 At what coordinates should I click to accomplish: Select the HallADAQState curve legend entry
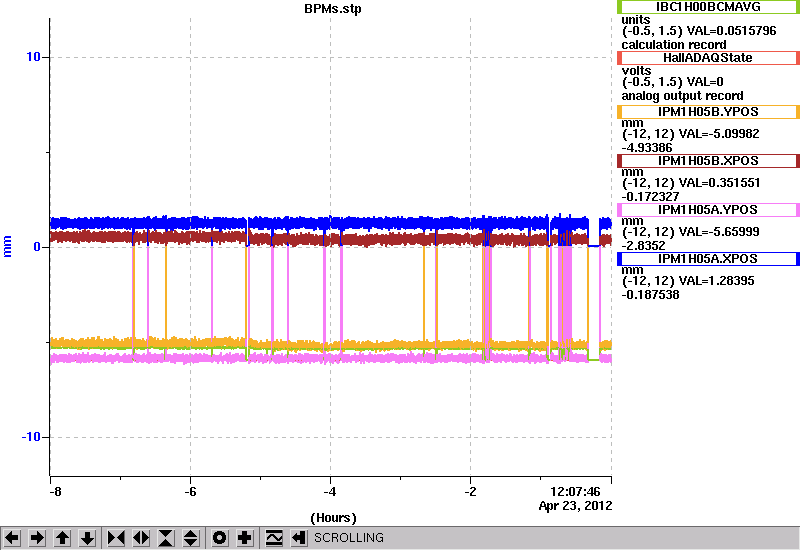[708, 58]
